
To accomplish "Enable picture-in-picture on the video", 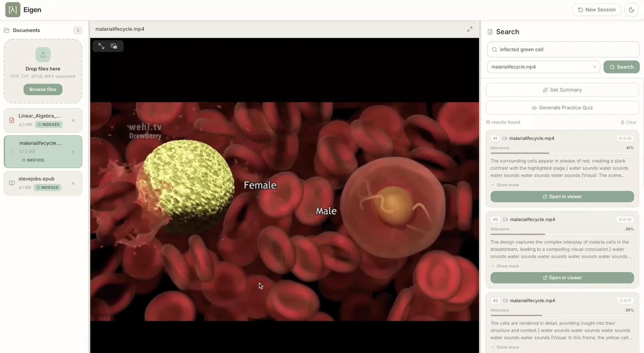I will pos(114,46).
